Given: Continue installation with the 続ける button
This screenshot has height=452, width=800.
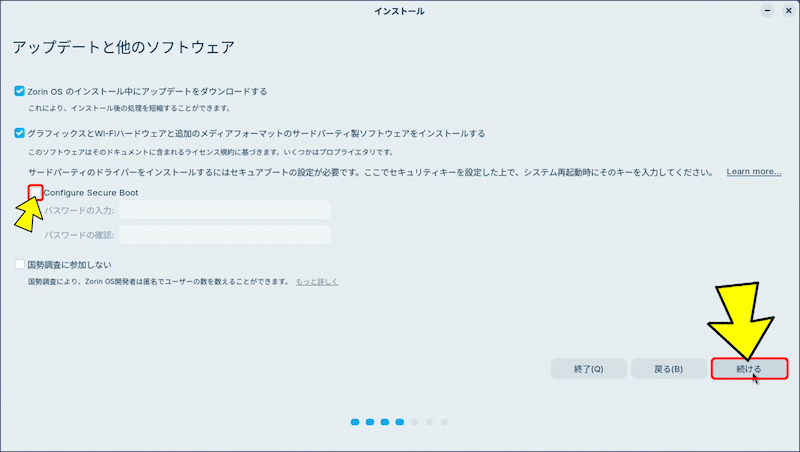Looking at the screenshot, I should [x=749, y=368].
